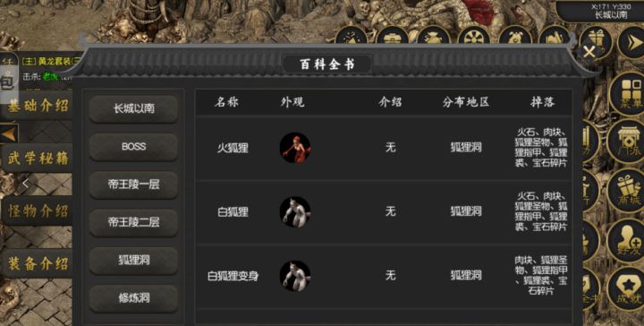Collapse the side panel with orange left arrow

[x=9, y=133]
